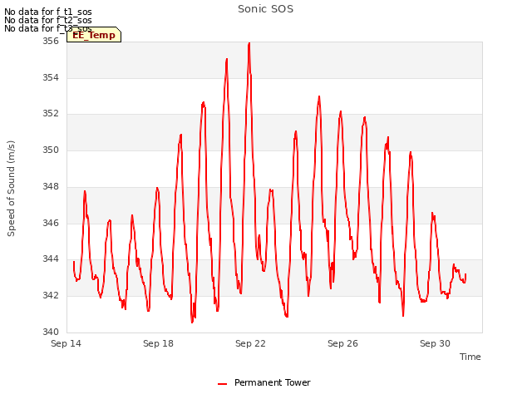Screen dimensions: 532x399
Task: Click the 354 y-axis tick label
Action: [x=51, y=77]
